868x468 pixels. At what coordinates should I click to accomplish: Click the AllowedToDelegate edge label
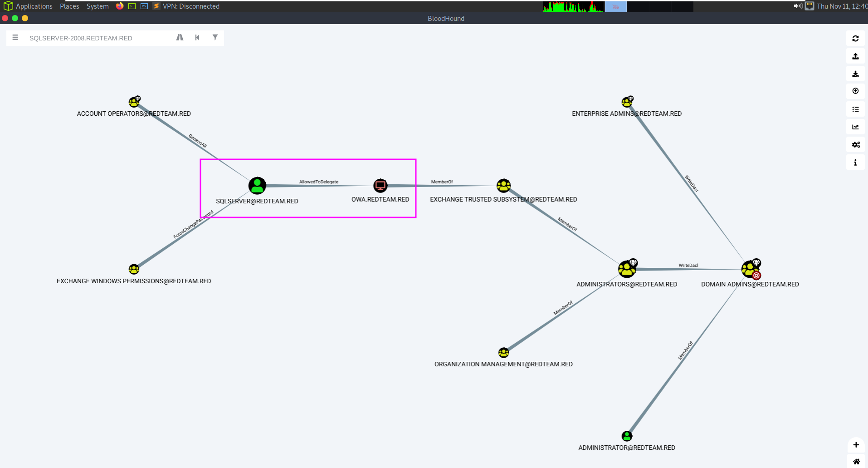319,182
